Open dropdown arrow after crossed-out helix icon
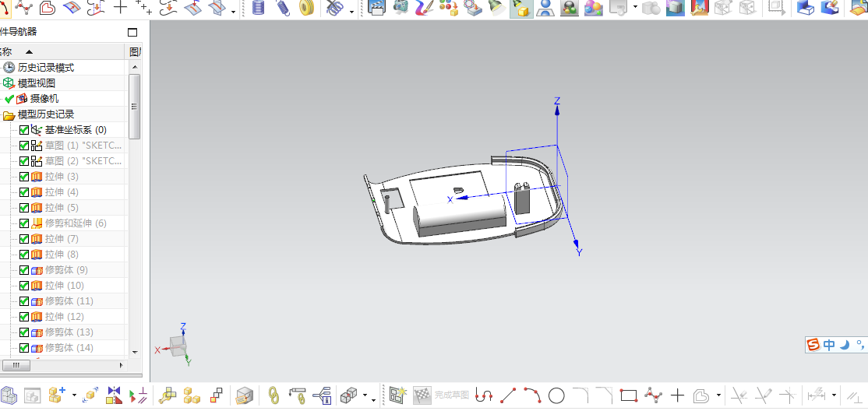Image resolution: width=868 pixels, height=411 pixels. point(353,11)
